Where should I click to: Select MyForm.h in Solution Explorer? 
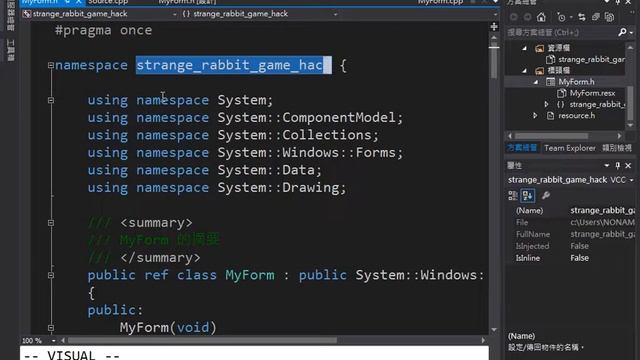coord(576,82)
